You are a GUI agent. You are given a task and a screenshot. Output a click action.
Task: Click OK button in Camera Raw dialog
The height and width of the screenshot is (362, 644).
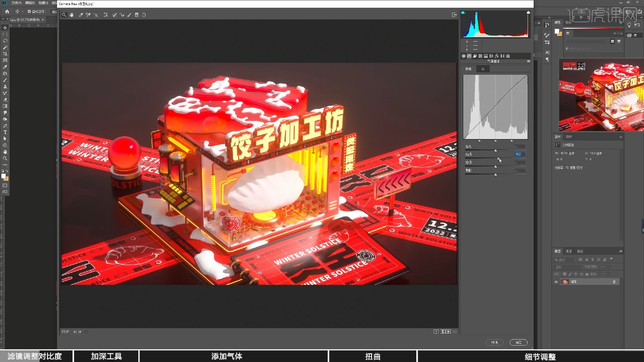pos(519,342)
